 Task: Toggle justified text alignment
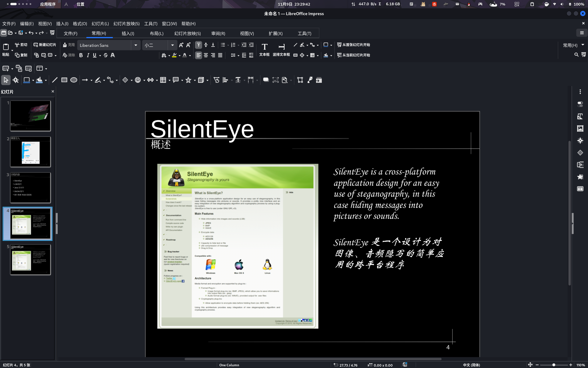coord(220,55)
